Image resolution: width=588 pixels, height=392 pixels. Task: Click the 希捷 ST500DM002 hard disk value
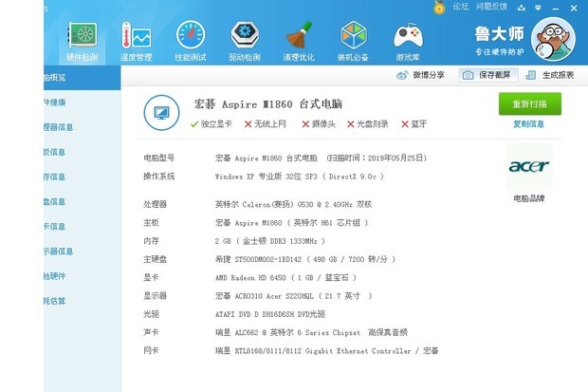pos(305,259)
